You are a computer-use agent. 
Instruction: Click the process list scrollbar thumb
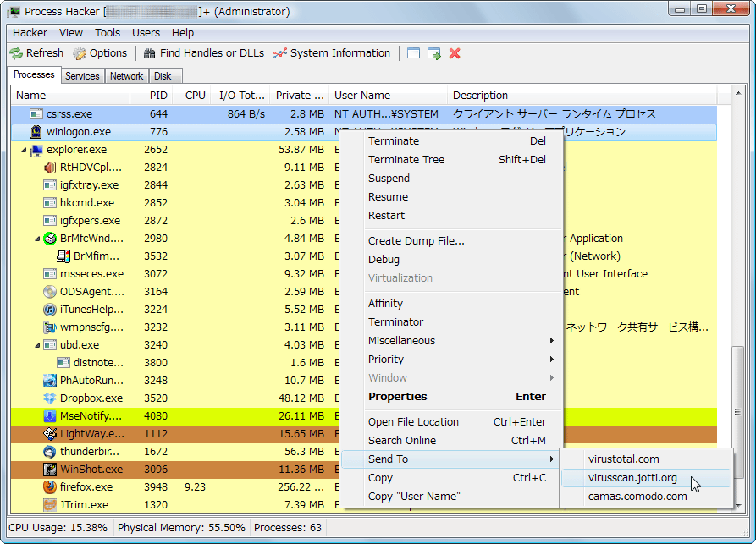click(x=737, y=411)
